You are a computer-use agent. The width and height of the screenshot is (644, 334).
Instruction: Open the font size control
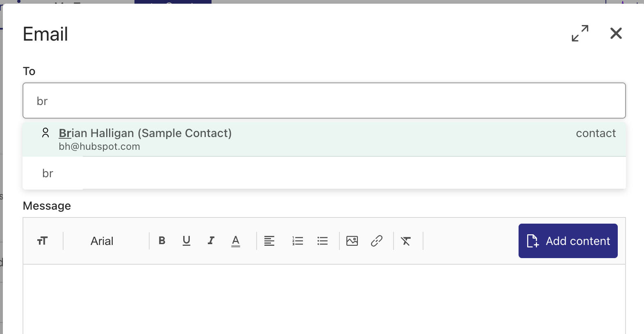point(42,241)
